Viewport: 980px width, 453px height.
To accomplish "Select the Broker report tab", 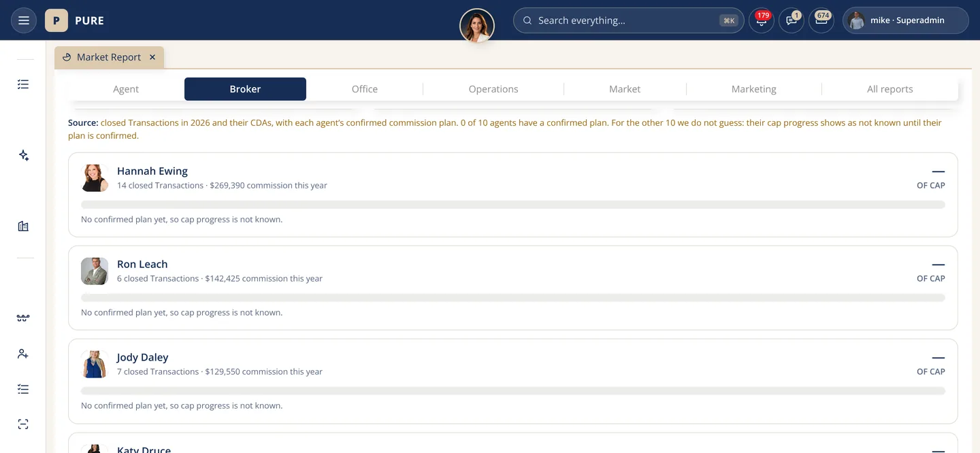I will click(245, 89).
